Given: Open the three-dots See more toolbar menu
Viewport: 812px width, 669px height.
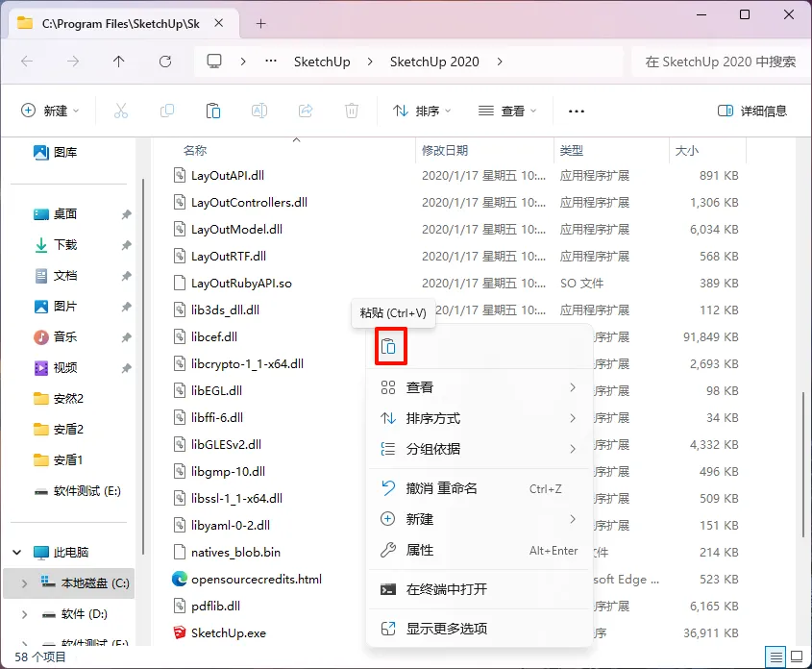Looking at the screenshot, I should tap(577, 111).
